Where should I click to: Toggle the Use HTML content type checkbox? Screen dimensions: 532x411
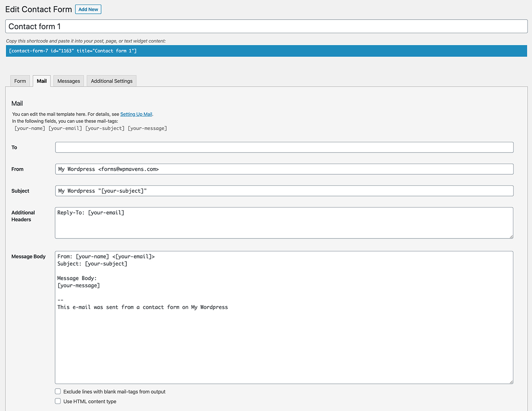(58, 401)
